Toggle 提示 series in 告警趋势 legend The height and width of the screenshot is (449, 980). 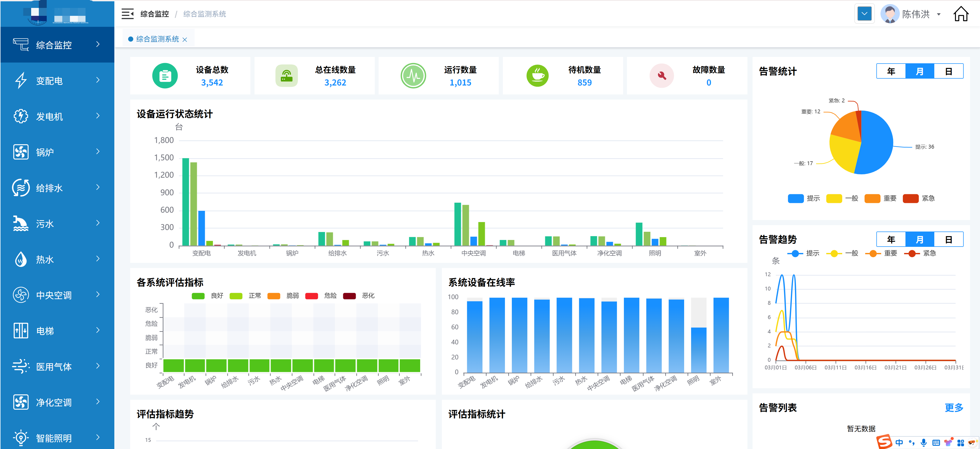coord(803,253)
